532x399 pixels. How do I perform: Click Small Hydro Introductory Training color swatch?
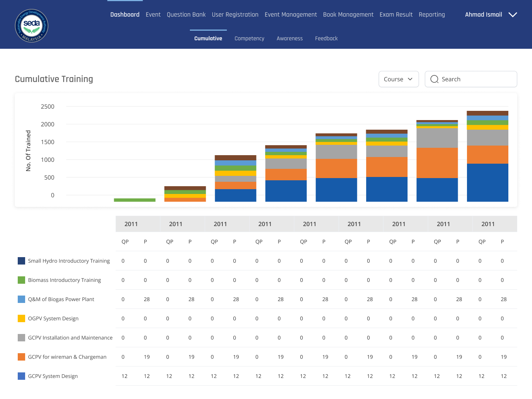pyautogui.click(x=21, y=261)
